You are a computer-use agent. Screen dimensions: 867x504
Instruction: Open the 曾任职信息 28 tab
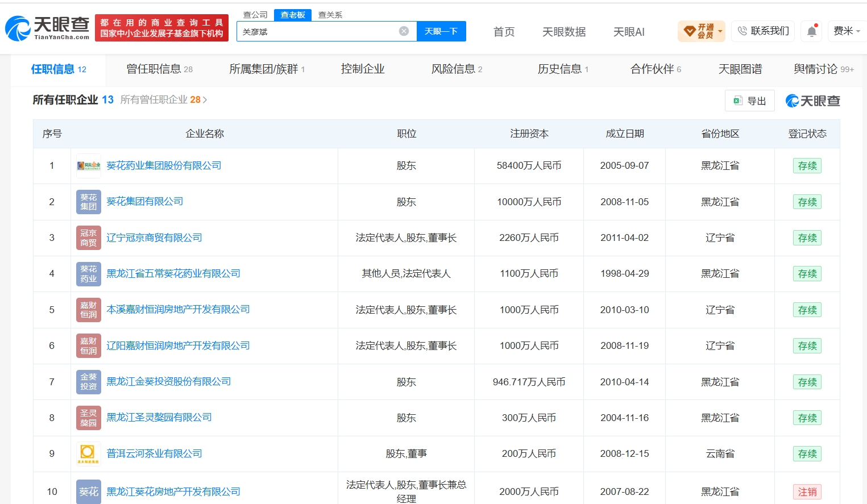coord(160,69)
